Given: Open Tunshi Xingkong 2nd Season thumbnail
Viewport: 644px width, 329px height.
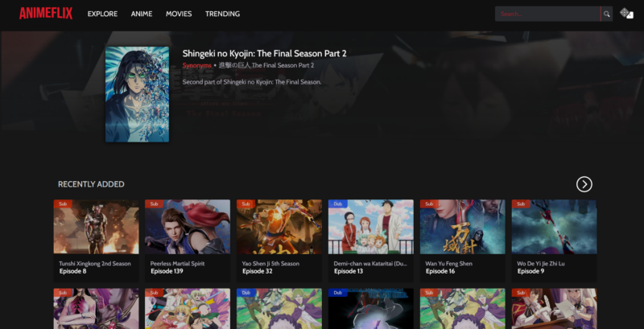Looking at the screenshot, I should pyautogui.click(x=96, y=227).
